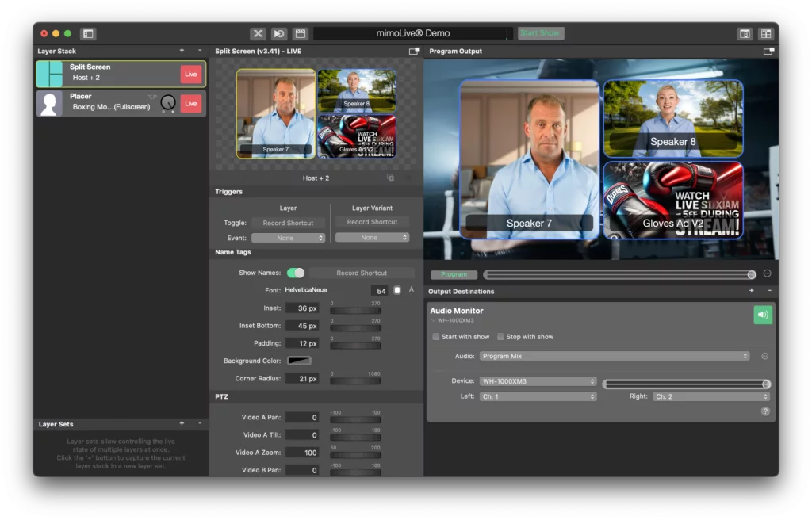Toggle Live on Placer layer
The width and height of the screenshot is (812, 520).
click(x=190, y=104)
